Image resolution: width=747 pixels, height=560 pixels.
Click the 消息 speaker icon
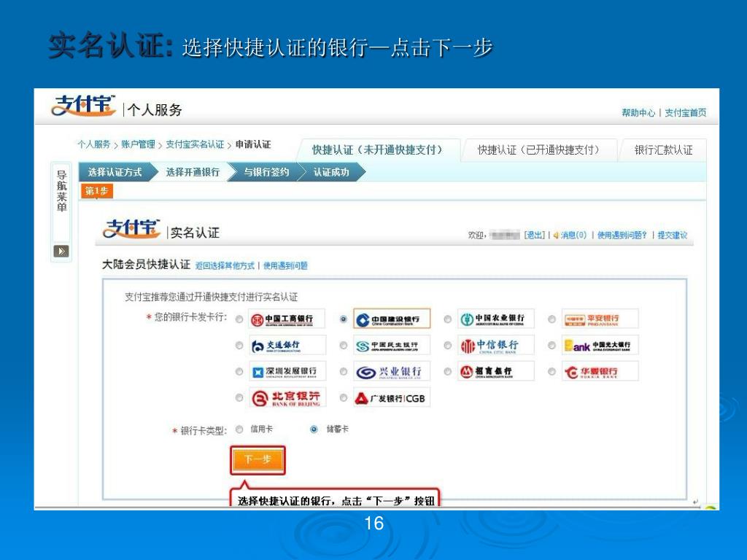pyautogui.click(x=555, y=236)
